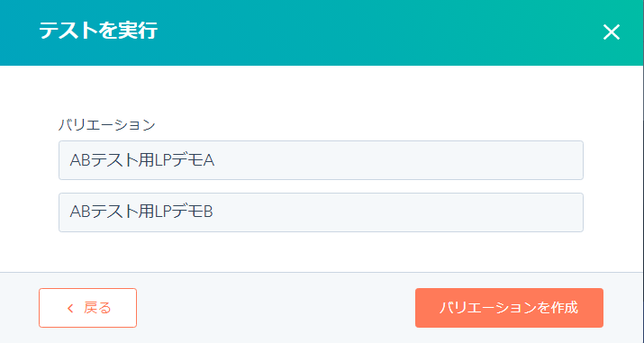Screen dimensions: 644x343
Task: Go back using the outlined 戻る button
Action: tap(88, 308)
